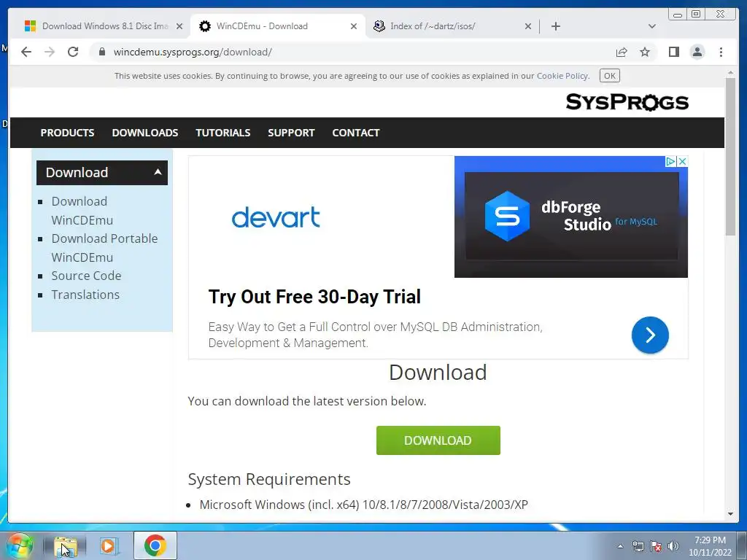Screen dimensions: 747x560
Task: Open the AdChoices info icon on the ad
Action: click(670, 161)
